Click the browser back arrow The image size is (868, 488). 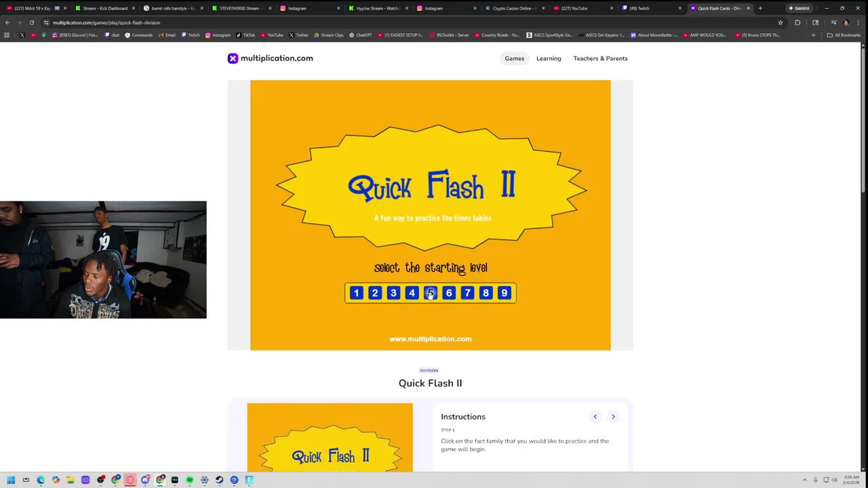coord(7,22)
